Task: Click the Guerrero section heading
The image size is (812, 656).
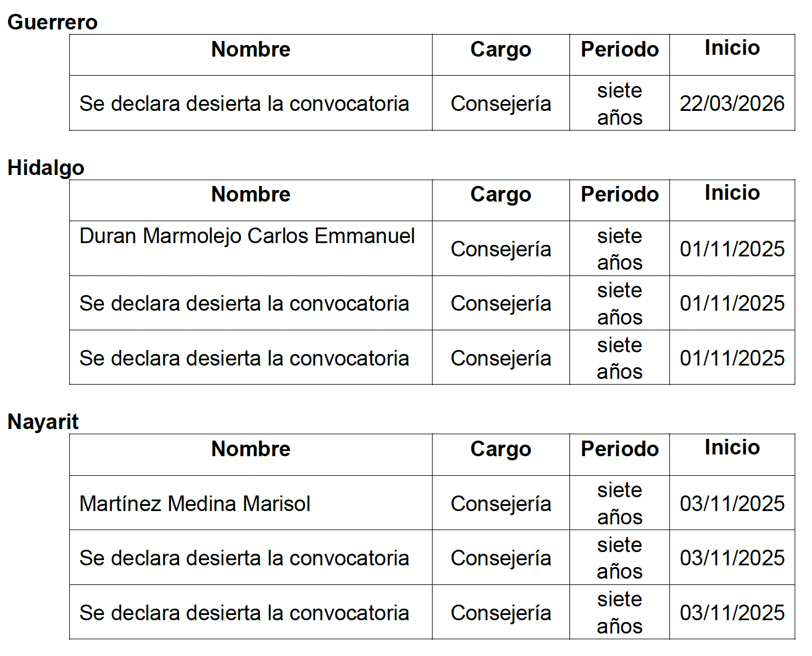Action: 53,22
